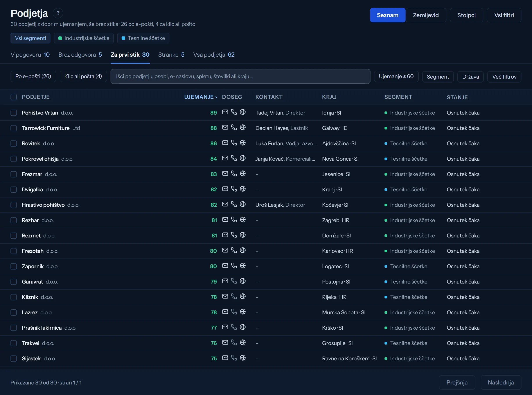Open the Segment filter dropdown
This screenshot has height=395, width=532.
[438, 77]
